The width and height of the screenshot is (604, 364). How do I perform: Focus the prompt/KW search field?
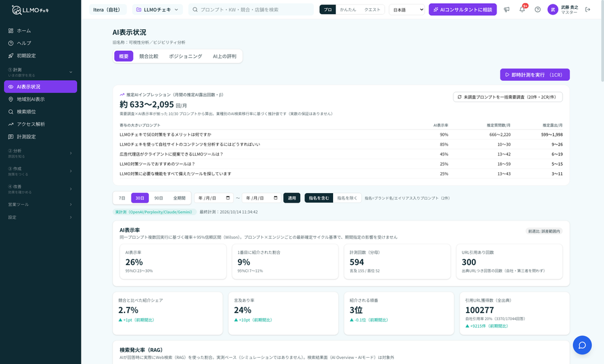tap(251, 10)
